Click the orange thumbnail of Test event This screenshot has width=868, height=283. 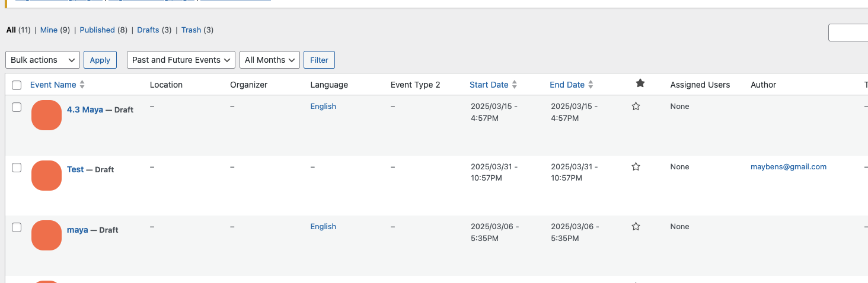click(46, 176)
